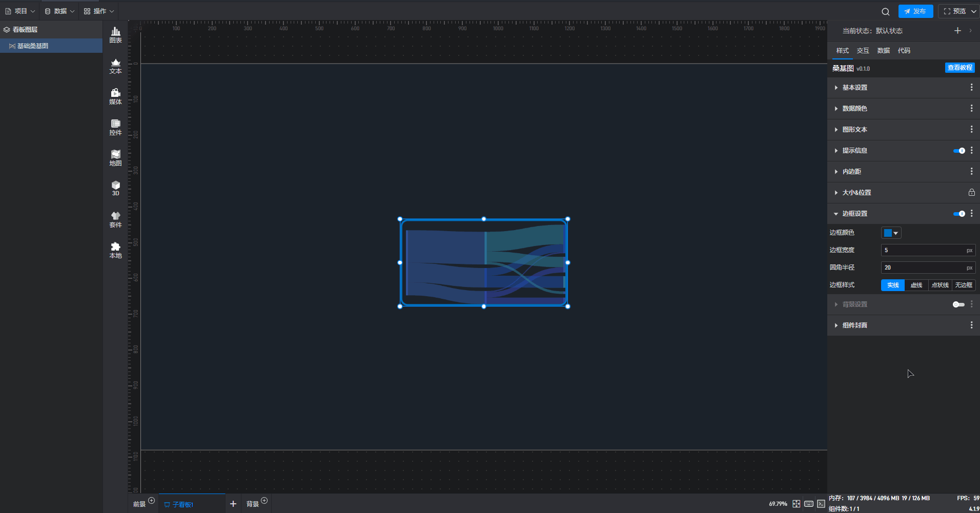
Task: Enable the 背景设置 background switch
Action: tap(958, 304)
